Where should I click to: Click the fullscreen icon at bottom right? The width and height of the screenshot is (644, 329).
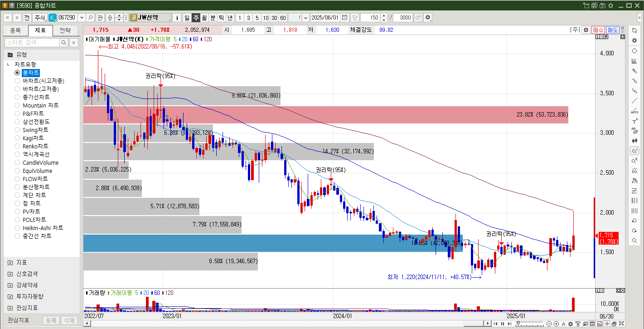[621, 324]
